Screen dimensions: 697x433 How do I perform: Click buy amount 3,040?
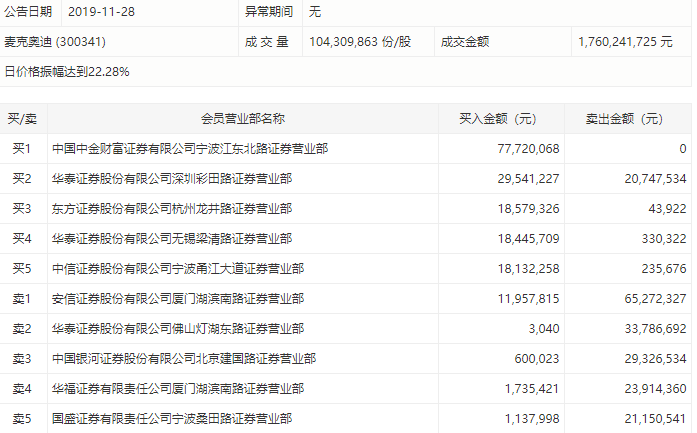tap(544, 329)
